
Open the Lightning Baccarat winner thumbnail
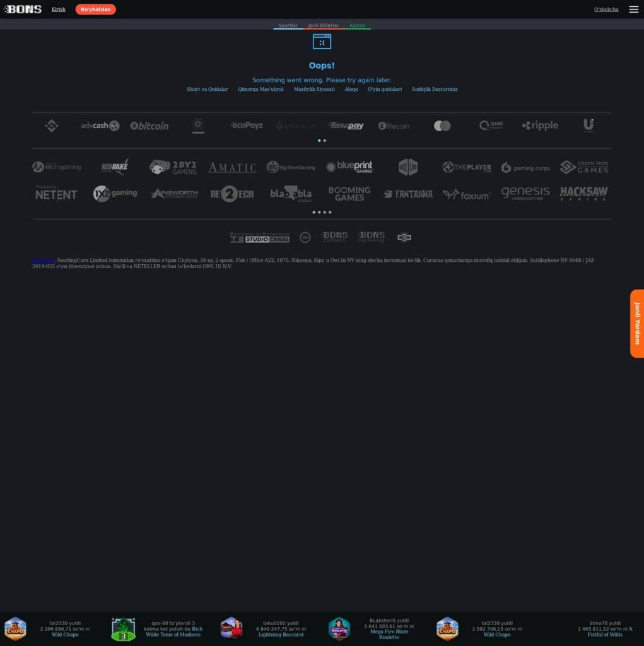pyautogui.click(x=231, y=628)
